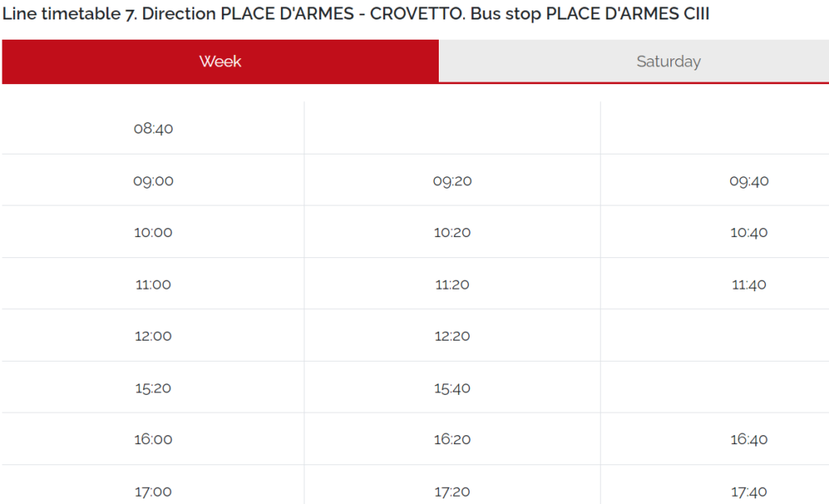Select the 16:00 departure time
Screen dimensions: 829x504
click(153, 439)
